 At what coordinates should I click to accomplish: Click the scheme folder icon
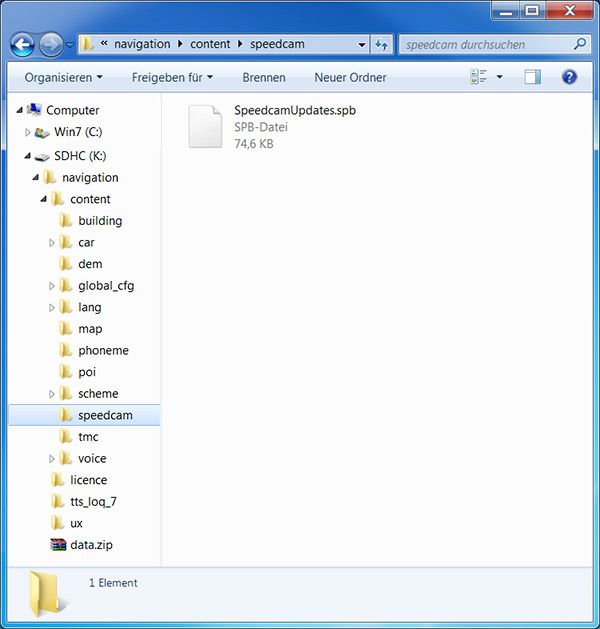pos(65,394)
